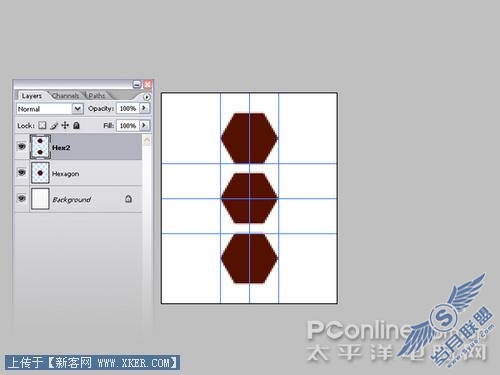Open the Layers panel flyout menu
Image resolution: width=500 pixels, height=375 pixels.
pos(147,97)
